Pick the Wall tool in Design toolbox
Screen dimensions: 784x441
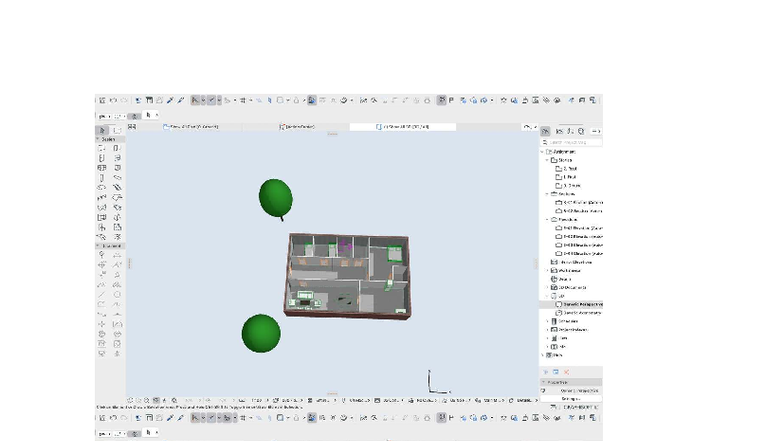[102, 148]
